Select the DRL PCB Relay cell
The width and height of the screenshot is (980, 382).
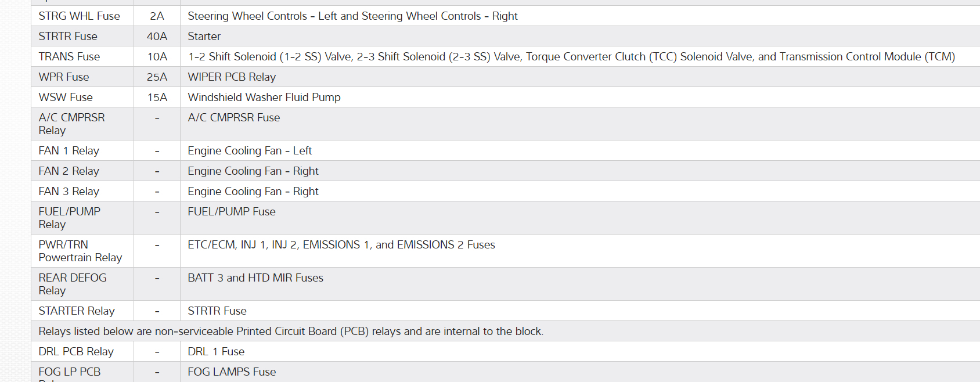coord(76,352)
